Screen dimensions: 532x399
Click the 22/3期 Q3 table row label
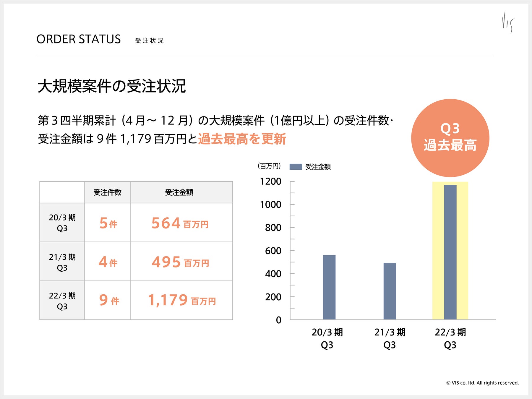coord(62,301)
